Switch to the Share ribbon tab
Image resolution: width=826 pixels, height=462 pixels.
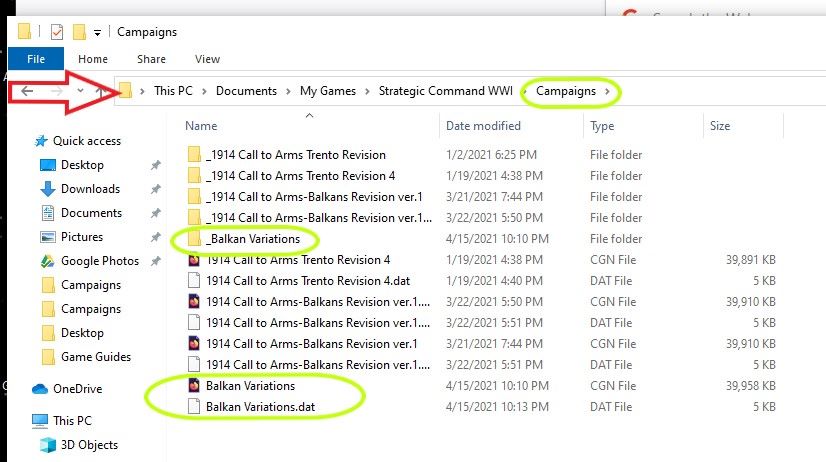(x=151, y=59)
